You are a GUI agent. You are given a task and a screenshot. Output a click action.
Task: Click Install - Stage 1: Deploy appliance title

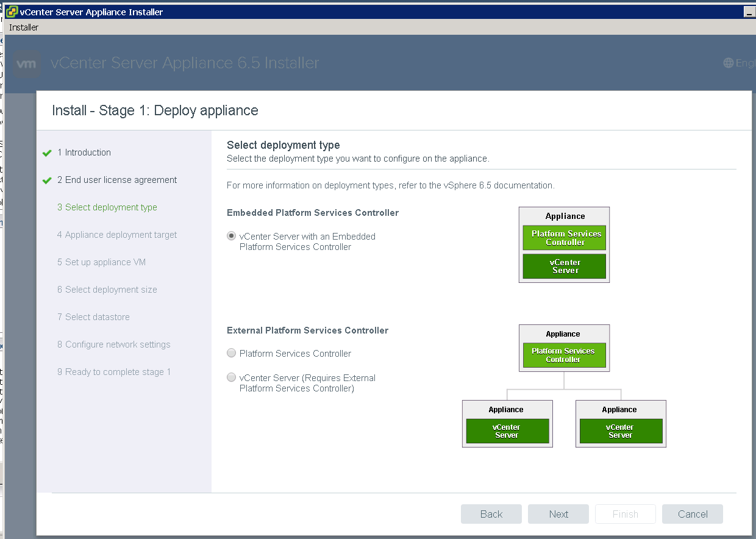(x=155, y=110)
